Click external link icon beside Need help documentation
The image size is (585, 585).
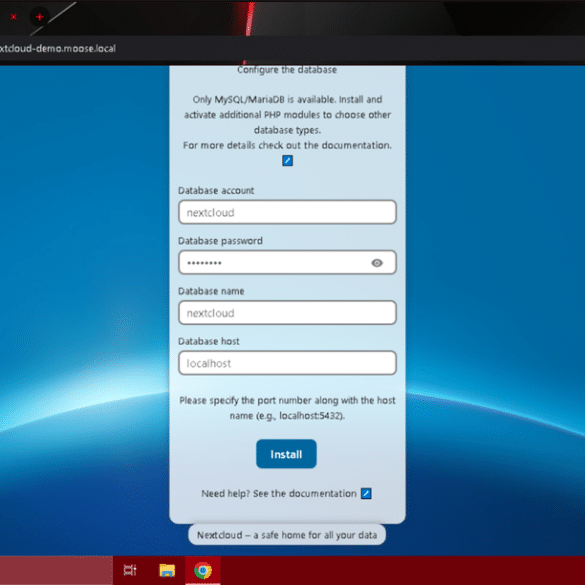(x=366, y=494)
